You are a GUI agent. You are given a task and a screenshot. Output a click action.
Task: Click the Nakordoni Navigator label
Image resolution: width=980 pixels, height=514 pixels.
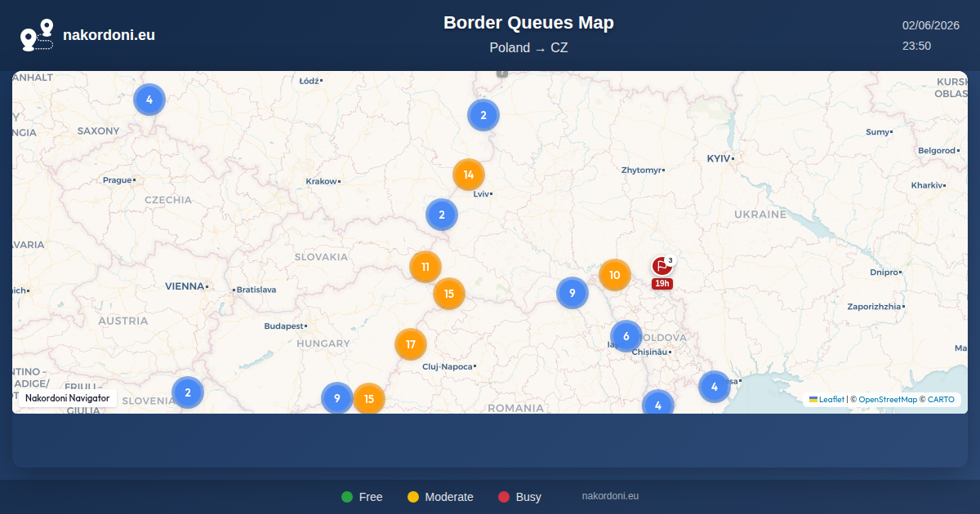pyautogui.click(x=68, y=398)
